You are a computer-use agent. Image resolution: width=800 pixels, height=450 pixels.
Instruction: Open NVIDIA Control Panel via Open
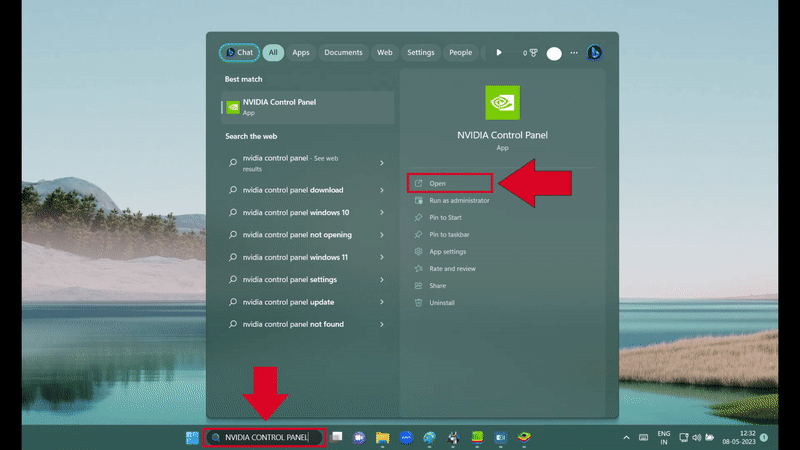click(449, 183)
